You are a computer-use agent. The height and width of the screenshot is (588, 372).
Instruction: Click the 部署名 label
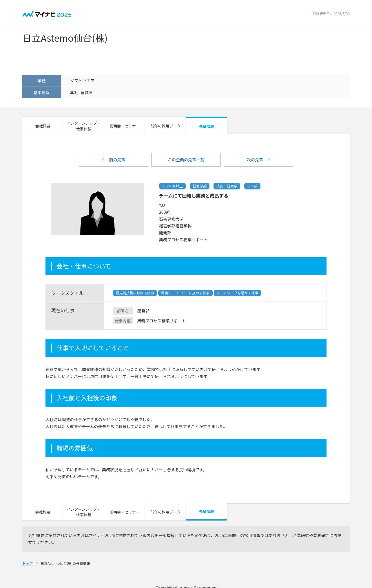pyautogui.click(x=123, y=311)
